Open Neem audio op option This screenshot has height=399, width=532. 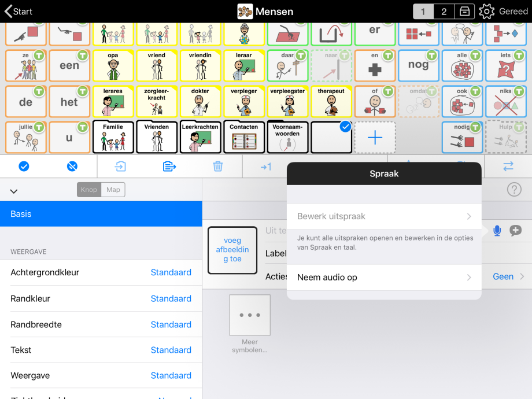click(384, 278)
